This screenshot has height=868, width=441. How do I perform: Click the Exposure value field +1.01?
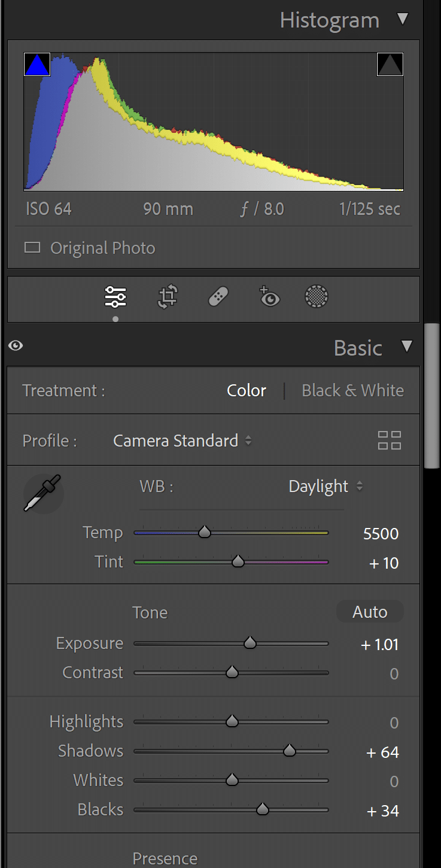(x=379, y=645)
